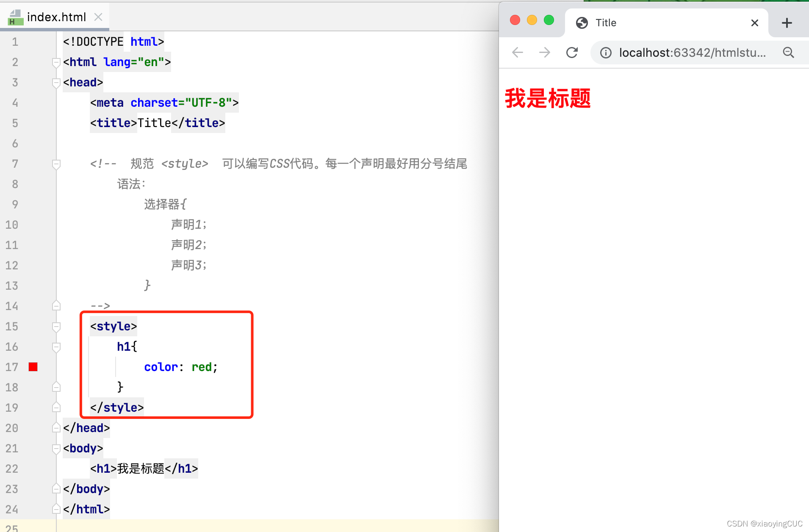Viewport: 809px width, 532px height.
Task: Click the closing head fold marker on line 20
Action: click(56, 428)
